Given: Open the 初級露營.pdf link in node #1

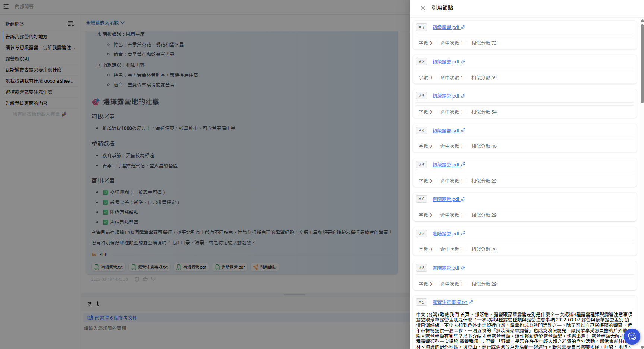Looking at the screenshot, I should click(446, 27).
